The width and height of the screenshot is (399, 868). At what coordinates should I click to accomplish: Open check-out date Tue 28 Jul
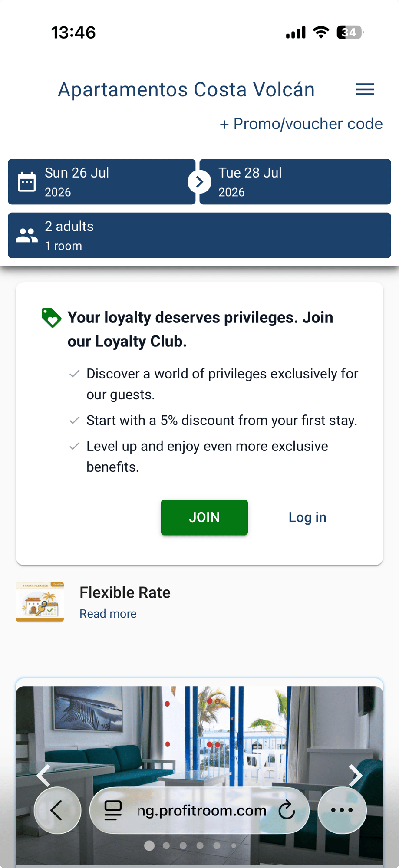(295, 182)
